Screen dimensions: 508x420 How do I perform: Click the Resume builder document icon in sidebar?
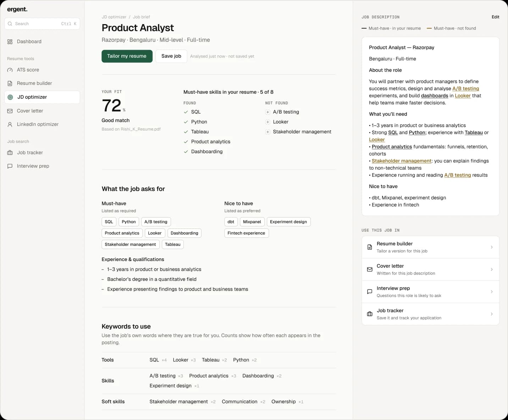(10, 83)
